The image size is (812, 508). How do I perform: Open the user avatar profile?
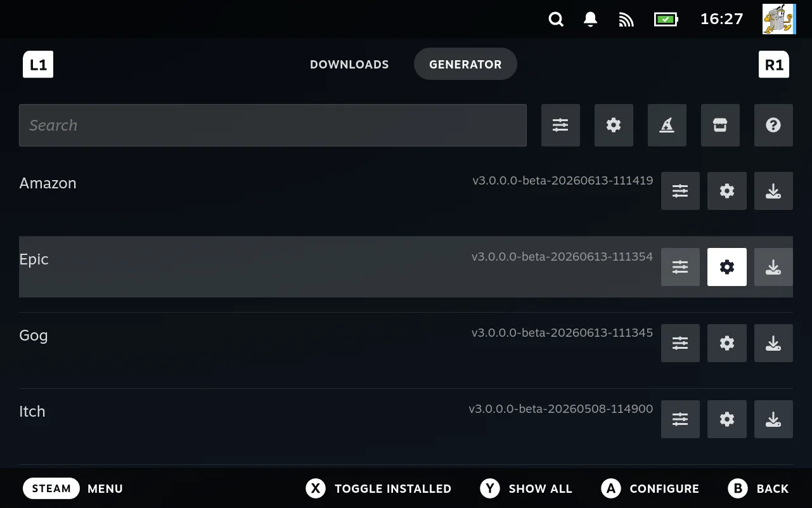[x=779, y=19]
